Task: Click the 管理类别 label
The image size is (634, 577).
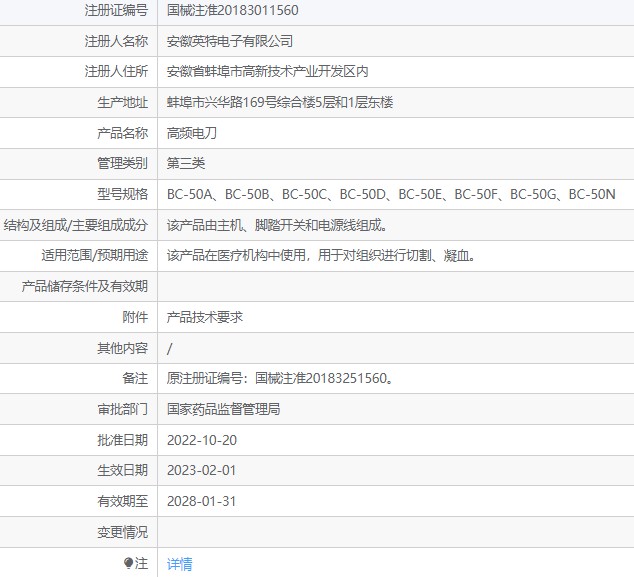Action: [x=123, y=163]
